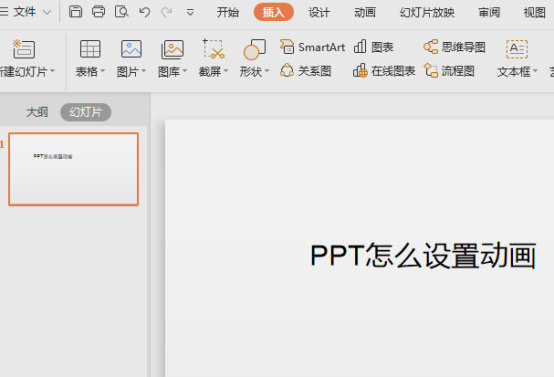The height and width of the screenshot is (377, 554).
Task: Switch panel to 大纲 outline view
Action: click(x=37, y=112)
